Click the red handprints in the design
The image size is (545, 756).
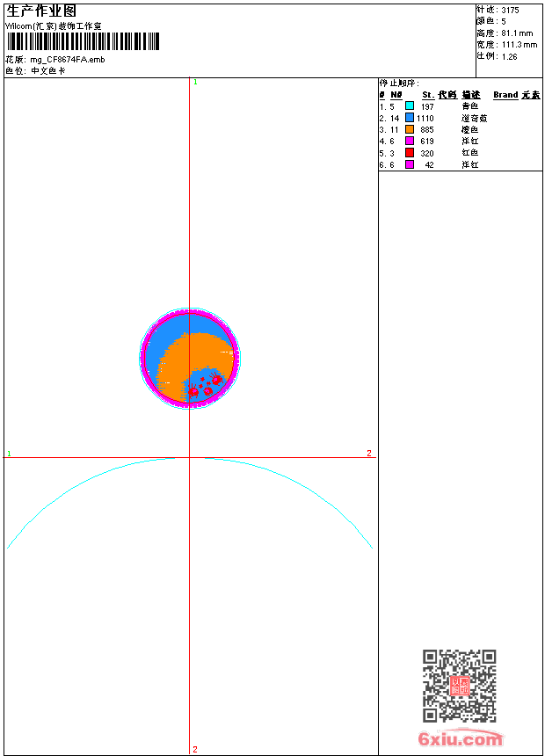point(204,385)
